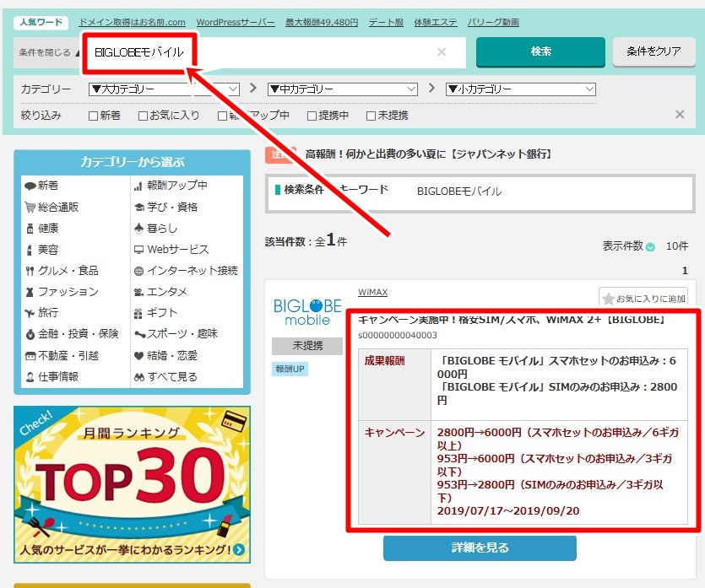705x588 pixels.
Task: Check the 提携中 filter checkbox
Action: pos(312,116)
